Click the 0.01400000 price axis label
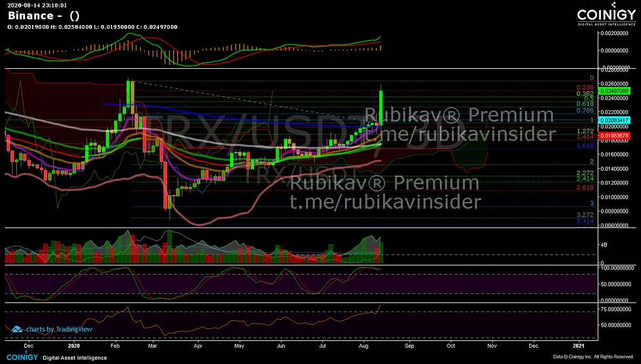 [615, 169]
